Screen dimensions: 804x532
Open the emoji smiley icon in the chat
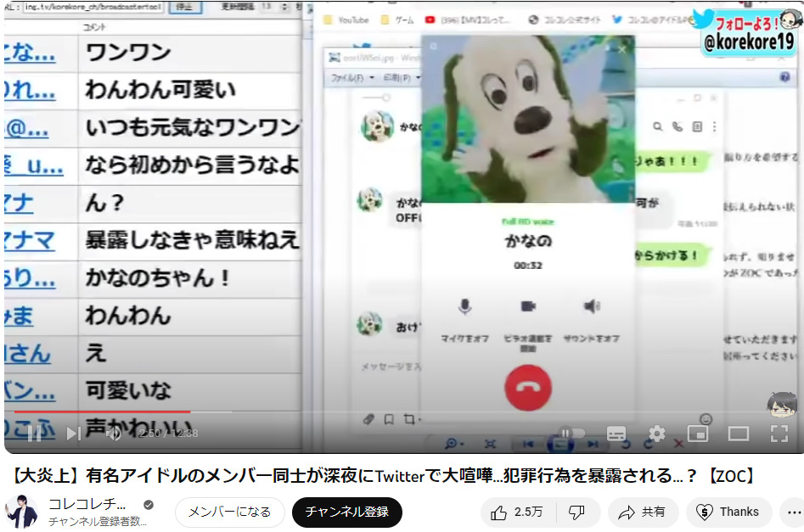click(706, 419)
